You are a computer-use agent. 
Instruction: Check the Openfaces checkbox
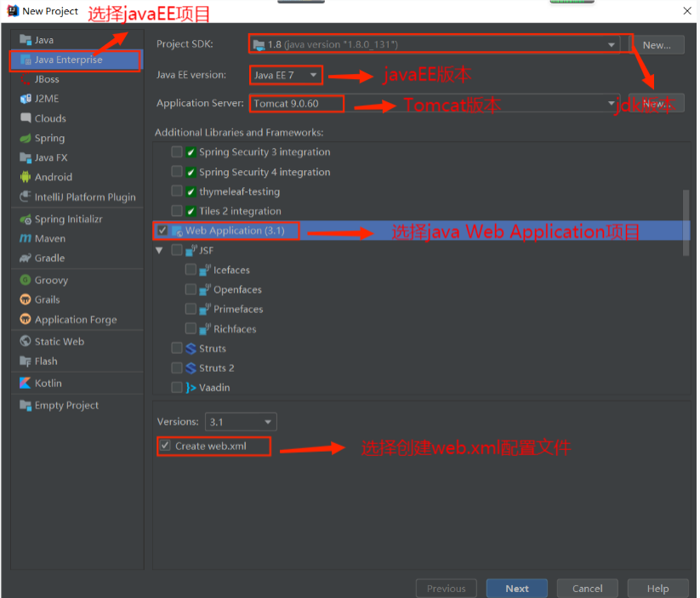191,289
